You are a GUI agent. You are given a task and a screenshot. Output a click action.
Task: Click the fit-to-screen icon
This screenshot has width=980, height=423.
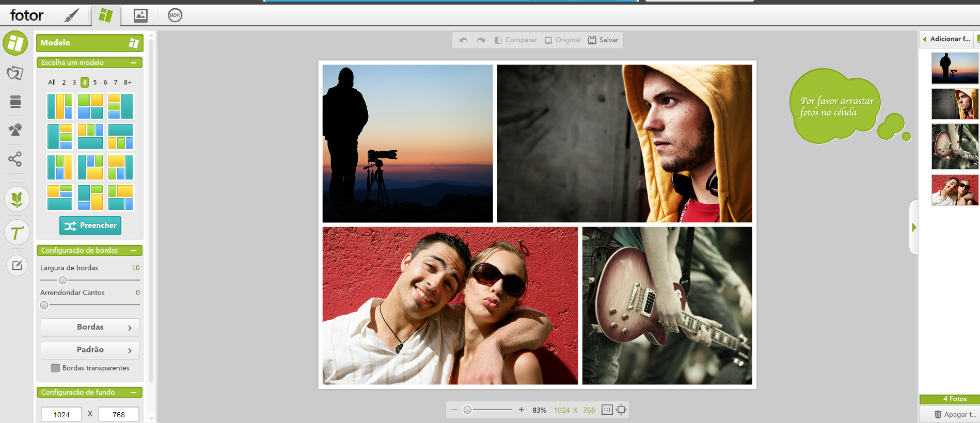(x=621, y=410)
